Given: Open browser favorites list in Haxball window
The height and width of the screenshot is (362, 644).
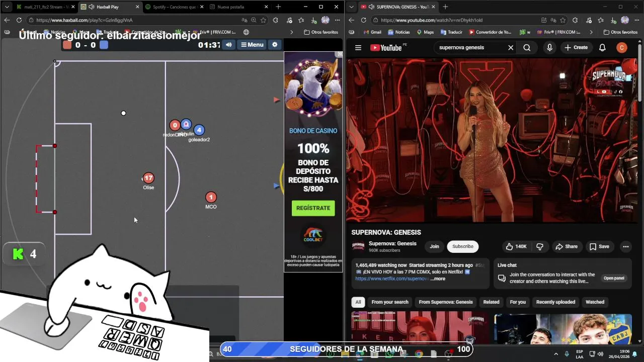Looking at the screenshot, I should tap(301, 20).
